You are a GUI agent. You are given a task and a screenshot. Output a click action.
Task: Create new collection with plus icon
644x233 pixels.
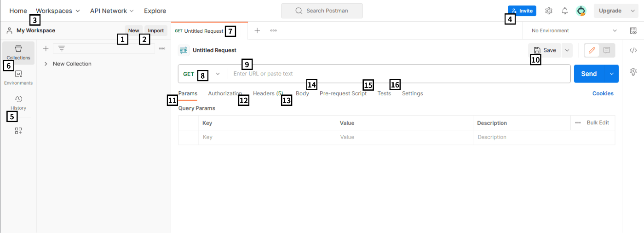(x=46, y=48)
